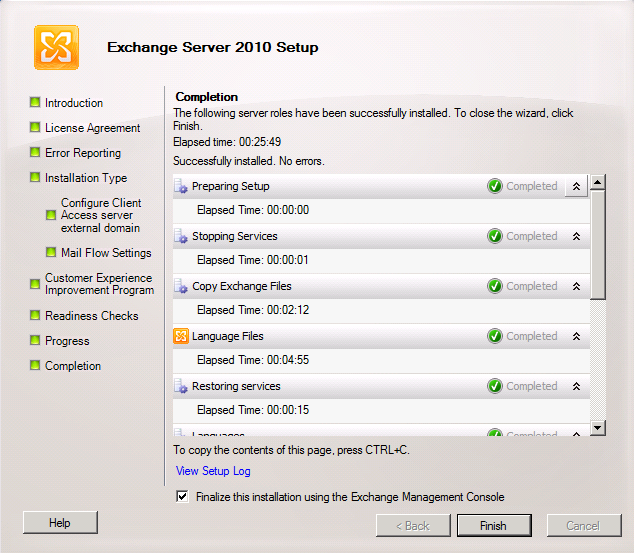This screenshot has height=553, width=634.
Task: Click the green square beside Installation Type
Action: [35, 177]
